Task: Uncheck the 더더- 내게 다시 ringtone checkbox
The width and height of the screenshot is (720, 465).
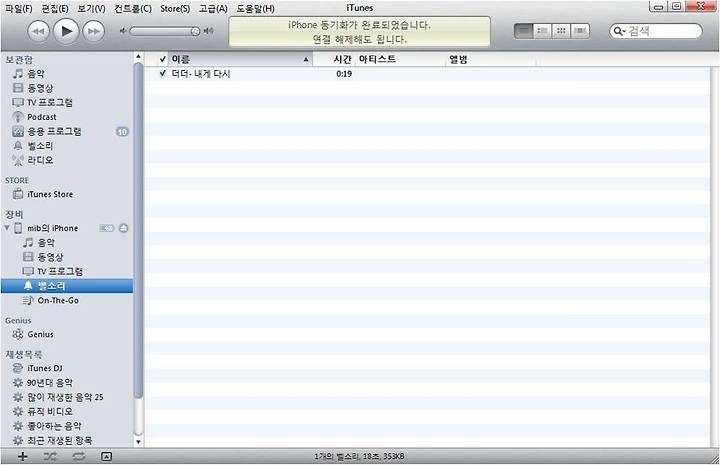Action: 163,73
